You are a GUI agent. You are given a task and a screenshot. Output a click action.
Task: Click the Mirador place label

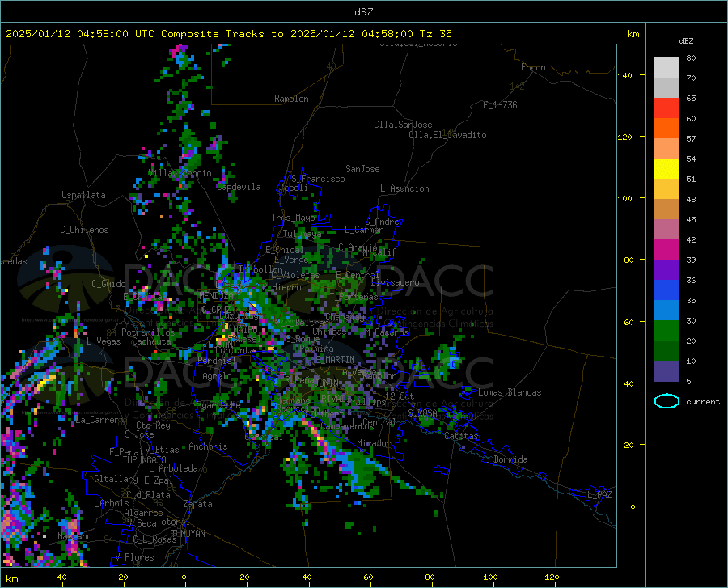point(374,443)
